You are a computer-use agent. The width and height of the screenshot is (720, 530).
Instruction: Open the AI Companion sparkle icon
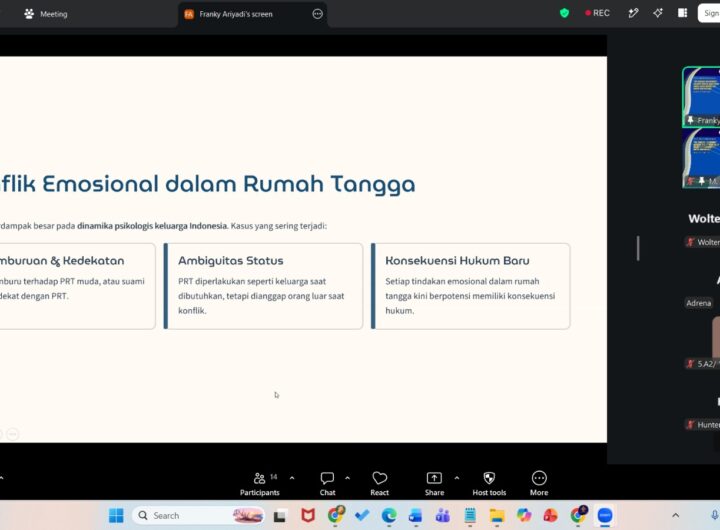[x=658, y=13]
